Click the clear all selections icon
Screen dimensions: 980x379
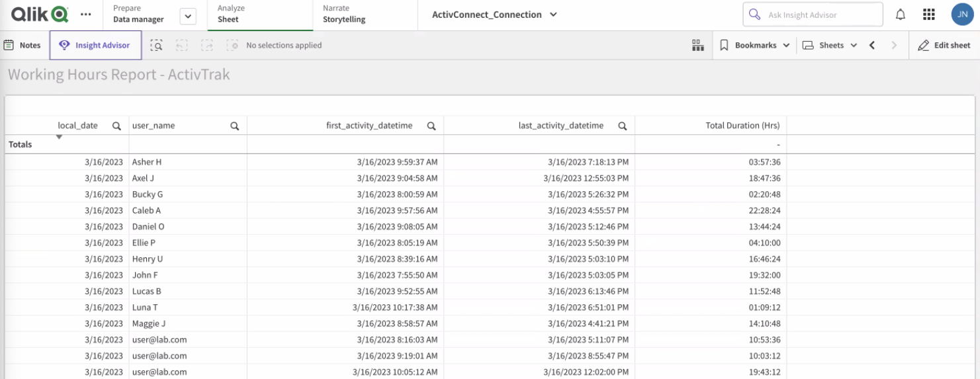point(232,45)
